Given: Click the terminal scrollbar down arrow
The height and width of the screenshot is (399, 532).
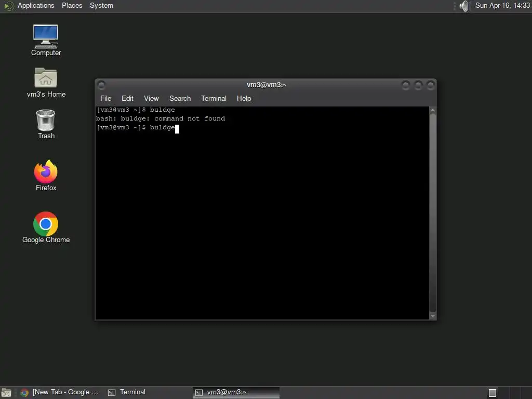Looking at the screenshot, I should (x=433, y=316).
